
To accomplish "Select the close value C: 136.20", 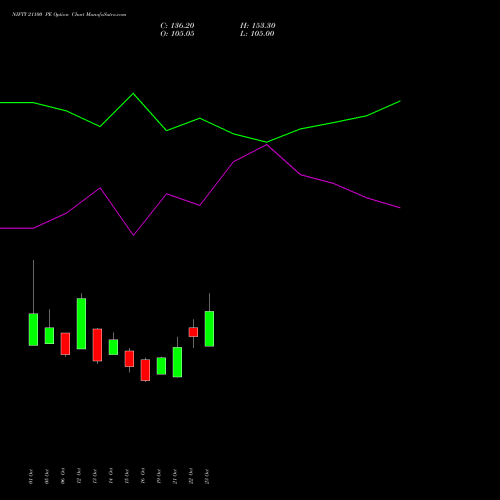I will [x=177, y=26].
